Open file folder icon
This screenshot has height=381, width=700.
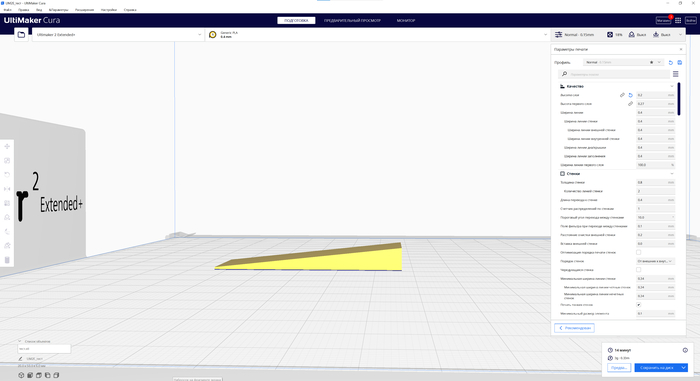[x=21, y=34]
